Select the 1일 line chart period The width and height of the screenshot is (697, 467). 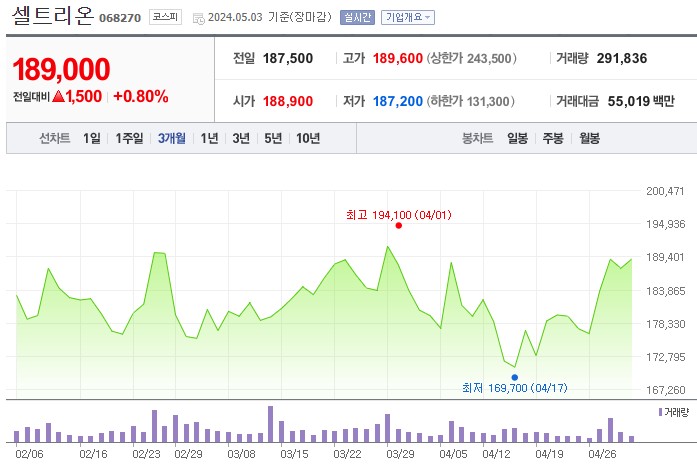(92, 138)
